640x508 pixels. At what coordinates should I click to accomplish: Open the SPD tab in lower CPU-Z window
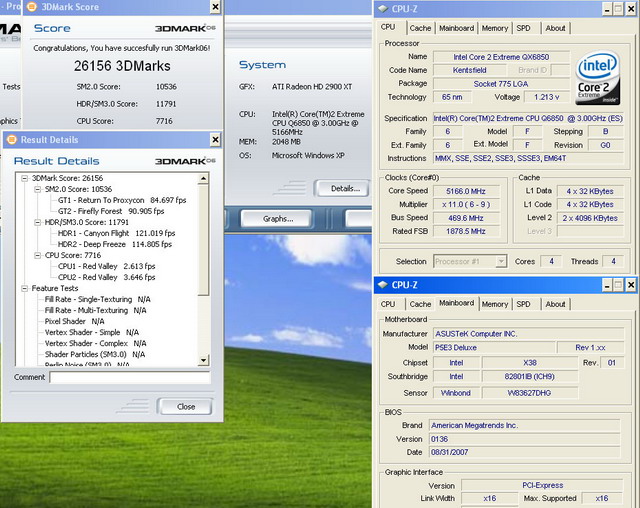(x=523, y=303)
